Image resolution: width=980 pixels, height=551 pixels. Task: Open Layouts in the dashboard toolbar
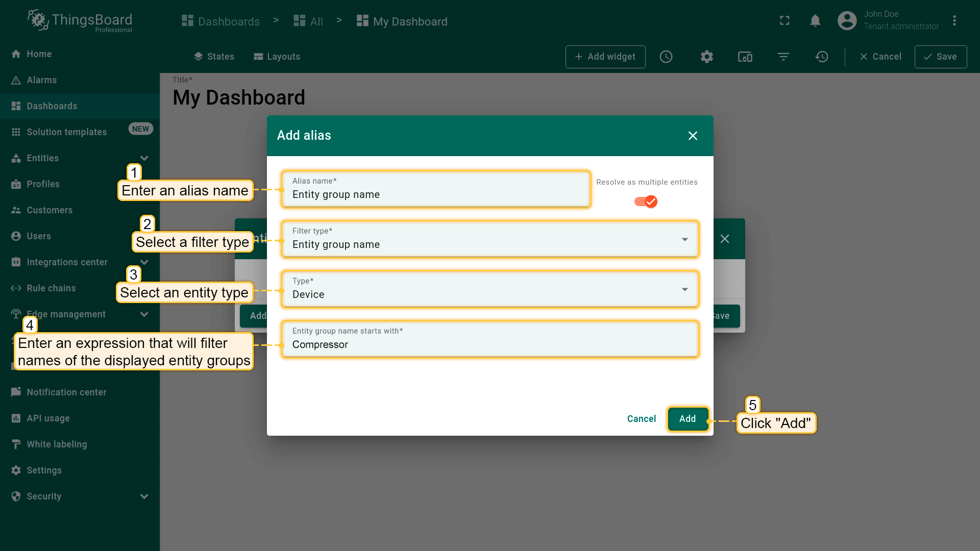pos(277,57)
